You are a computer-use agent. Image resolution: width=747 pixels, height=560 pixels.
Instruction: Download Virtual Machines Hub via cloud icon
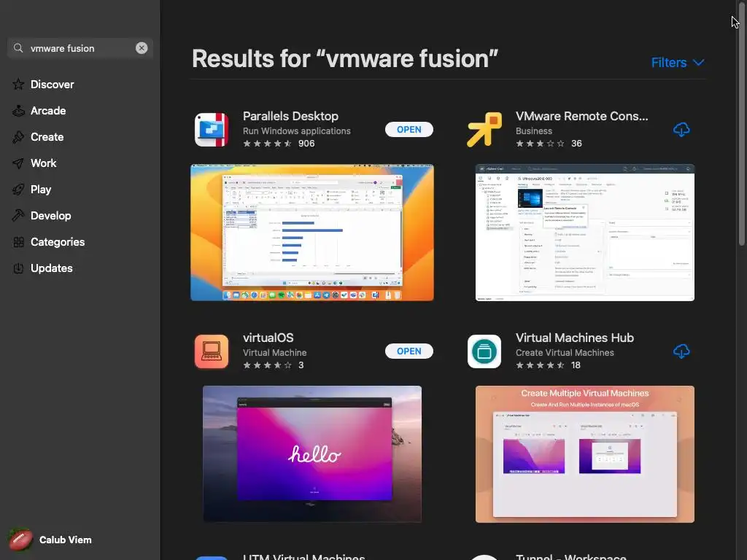coord(681,351)
